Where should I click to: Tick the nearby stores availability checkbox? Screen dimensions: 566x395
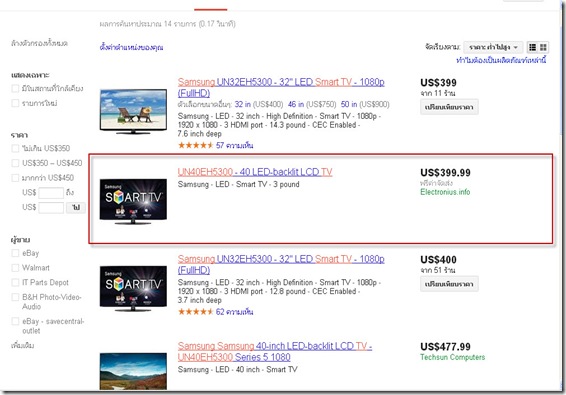(15, 88)
